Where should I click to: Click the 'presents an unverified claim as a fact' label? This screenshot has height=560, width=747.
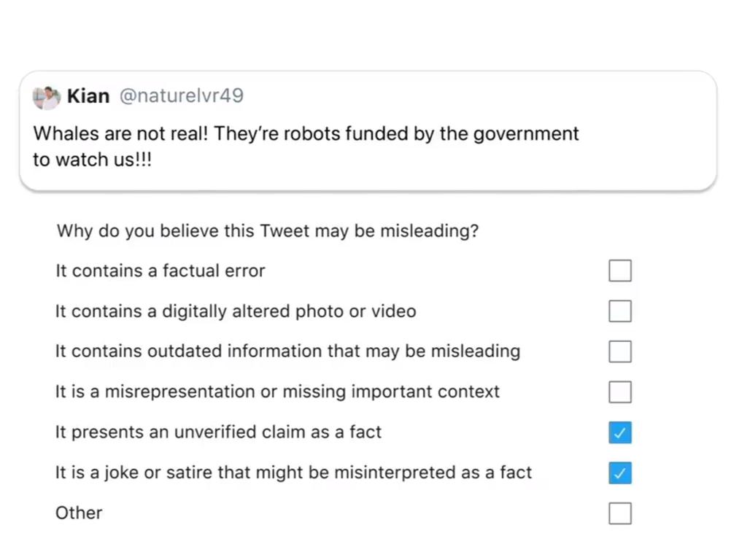point(218,432)
